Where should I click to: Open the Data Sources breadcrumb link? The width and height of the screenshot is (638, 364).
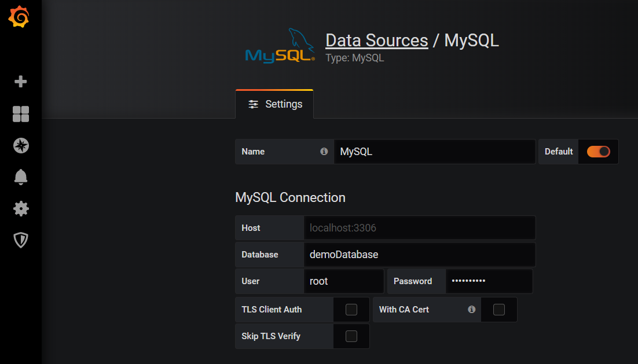pos(376,40)
